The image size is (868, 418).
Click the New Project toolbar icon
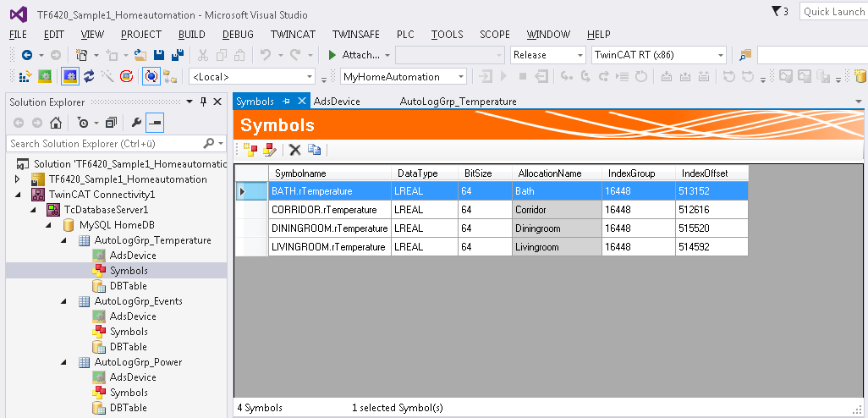[82, 55]
